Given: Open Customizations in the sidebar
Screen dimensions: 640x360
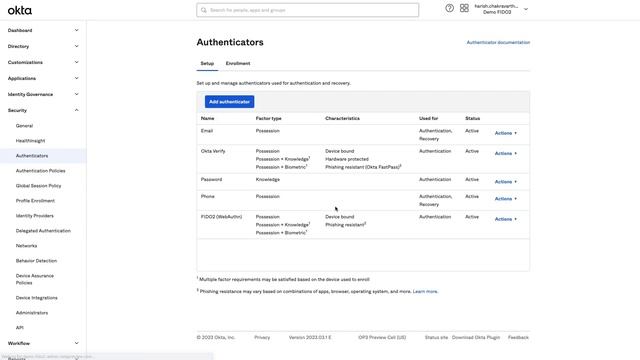Looking at the screenshot, I should coord(25,62).
